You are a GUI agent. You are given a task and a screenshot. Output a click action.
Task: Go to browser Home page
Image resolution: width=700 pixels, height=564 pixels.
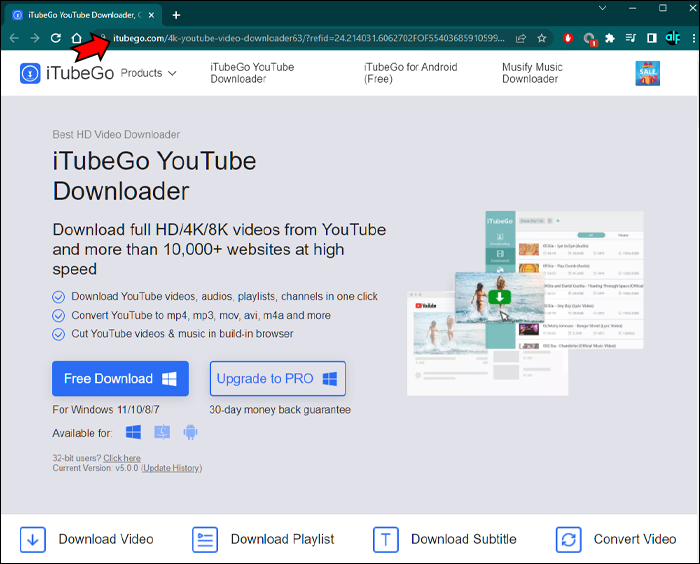(x=76, y=38)
